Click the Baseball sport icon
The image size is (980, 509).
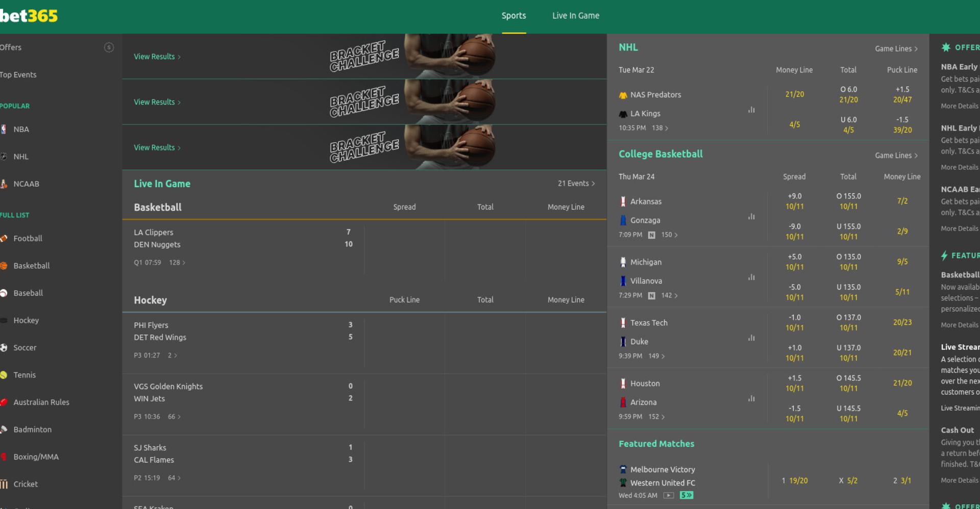[x=4, y=293]
